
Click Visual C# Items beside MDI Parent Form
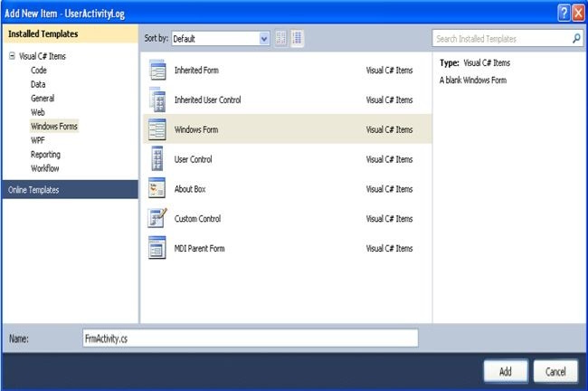[389, 248]
